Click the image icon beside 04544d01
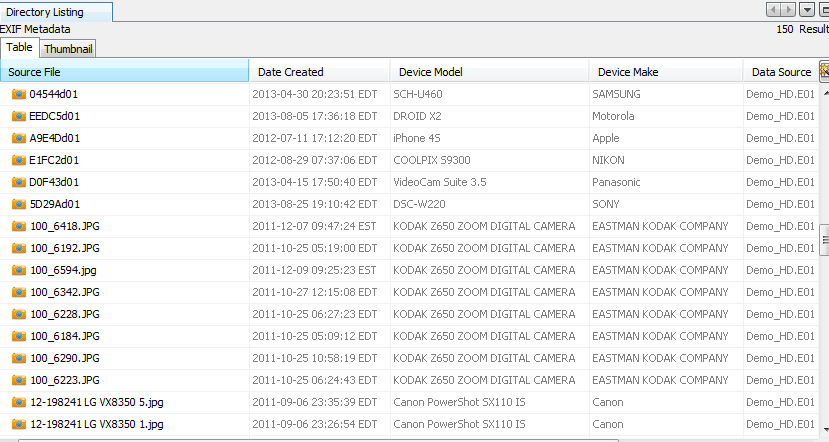This screenshot has height=442, width=829. (x=18, y=94)
